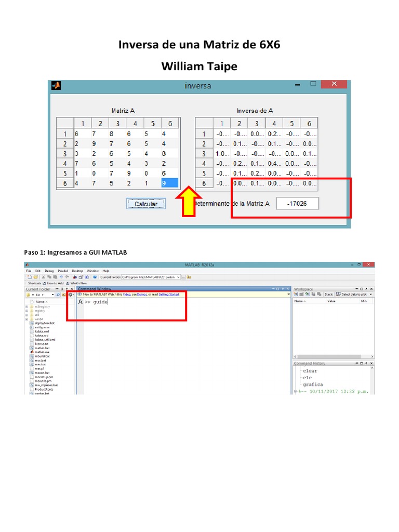Screen dimensions: 399x532
Task: Sort files by the Name column header
Action: (42, 302)
